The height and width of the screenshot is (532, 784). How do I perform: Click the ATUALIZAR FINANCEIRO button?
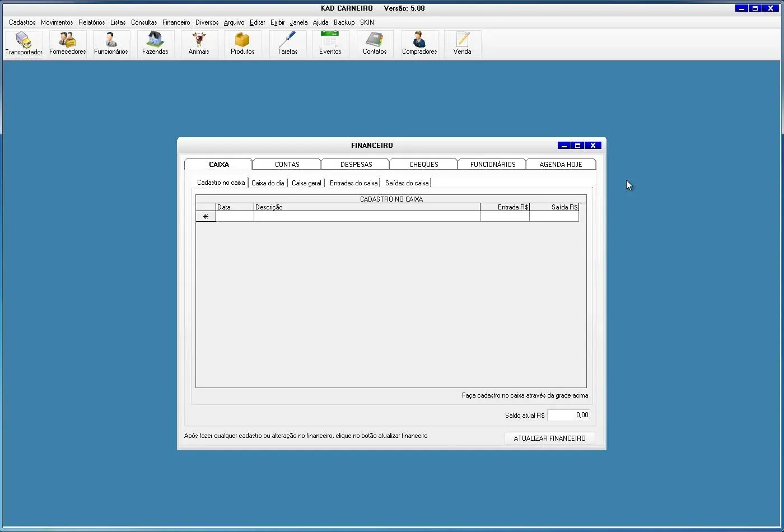(x=549, y=438)
